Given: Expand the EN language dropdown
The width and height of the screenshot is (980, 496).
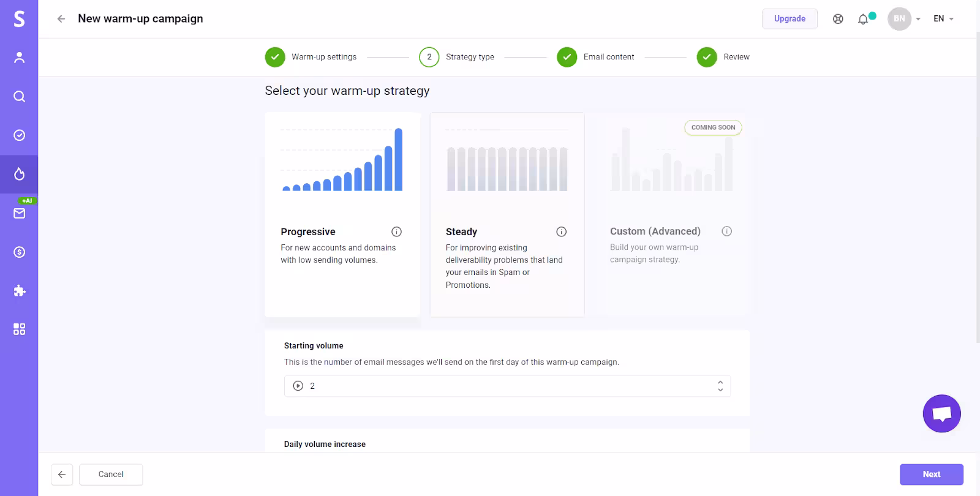Looking at the screenshot, I should click(x=943, y=19).
